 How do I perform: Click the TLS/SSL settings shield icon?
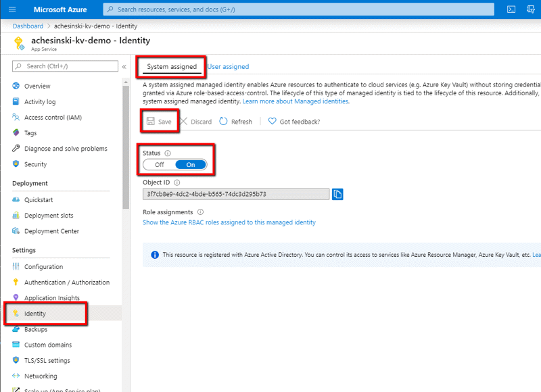(16, 360)
